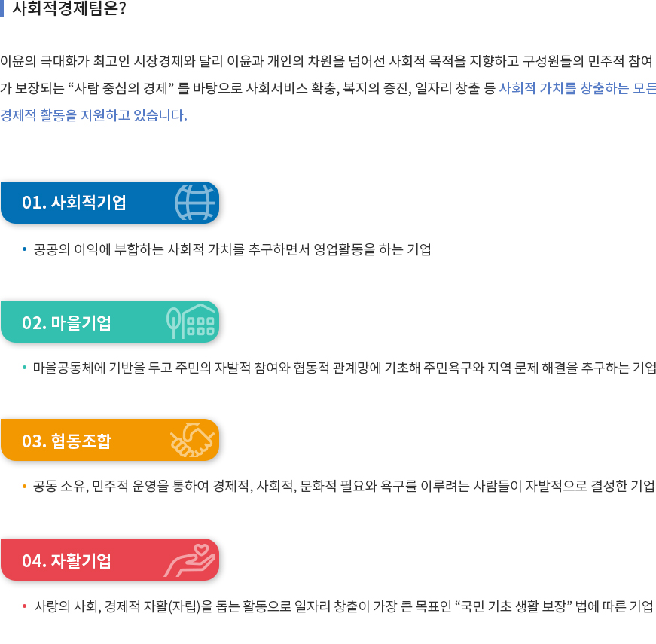Select the '01. 사회적기업' banner label
Screen dimensions: 656x644
tap(74, 203)
